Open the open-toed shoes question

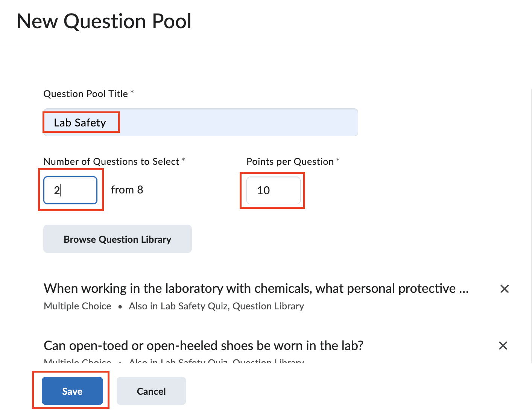tap(203, 345)
